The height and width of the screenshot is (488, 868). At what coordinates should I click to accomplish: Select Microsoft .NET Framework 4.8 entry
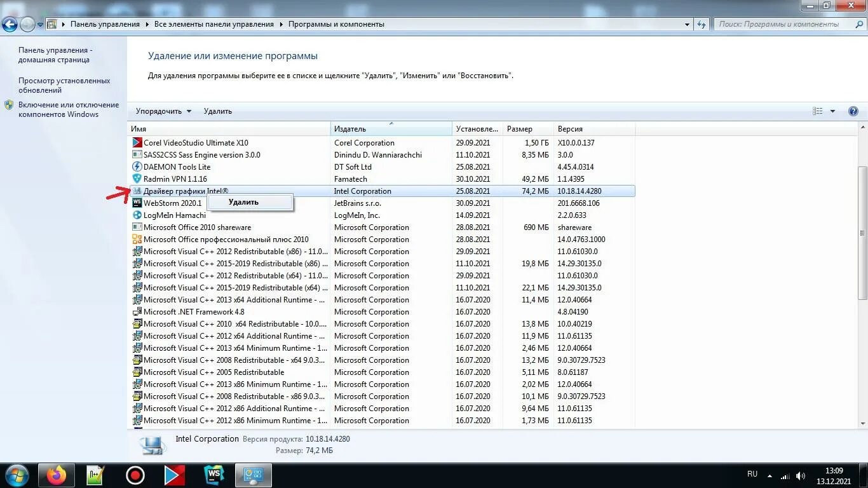(x=382, y=312)
